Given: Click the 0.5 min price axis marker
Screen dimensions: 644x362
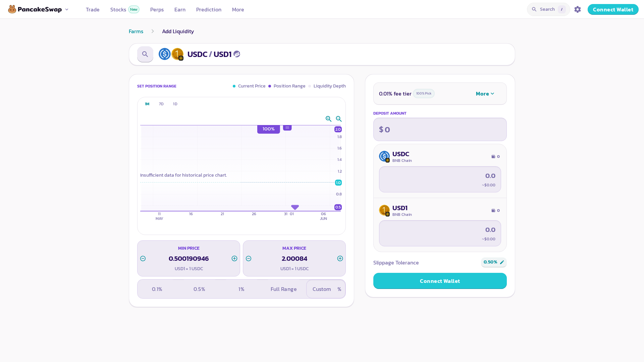Looking at the screenshot, I should coord(338,207).
